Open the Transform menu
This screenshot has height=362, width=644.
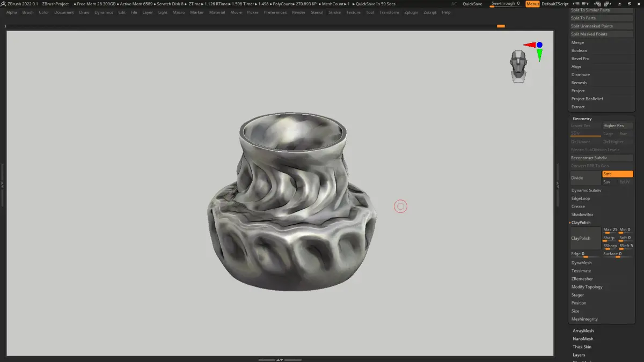[389, 12]
